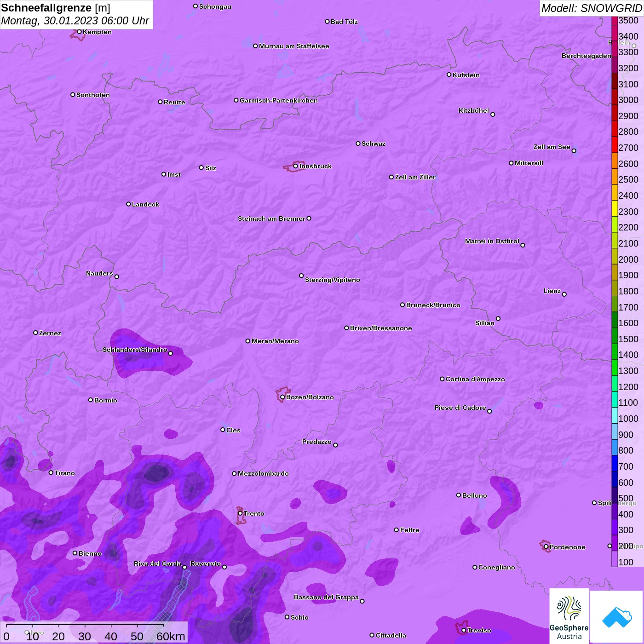The image size is (644, 644).
Task: Click the Cortina d'Ampezzo label
Action: [x=475, y=379]
